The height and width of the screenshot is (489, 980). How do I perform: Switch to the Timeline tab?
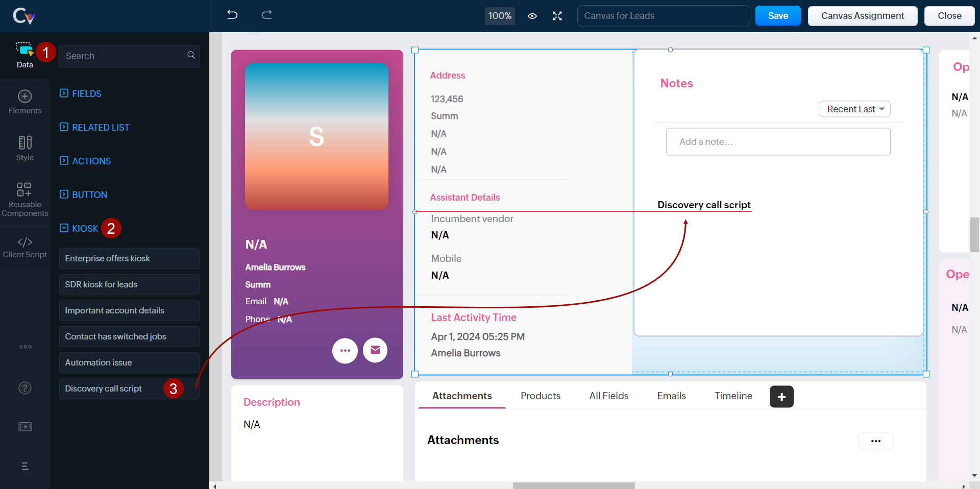(x=733, y=396)
